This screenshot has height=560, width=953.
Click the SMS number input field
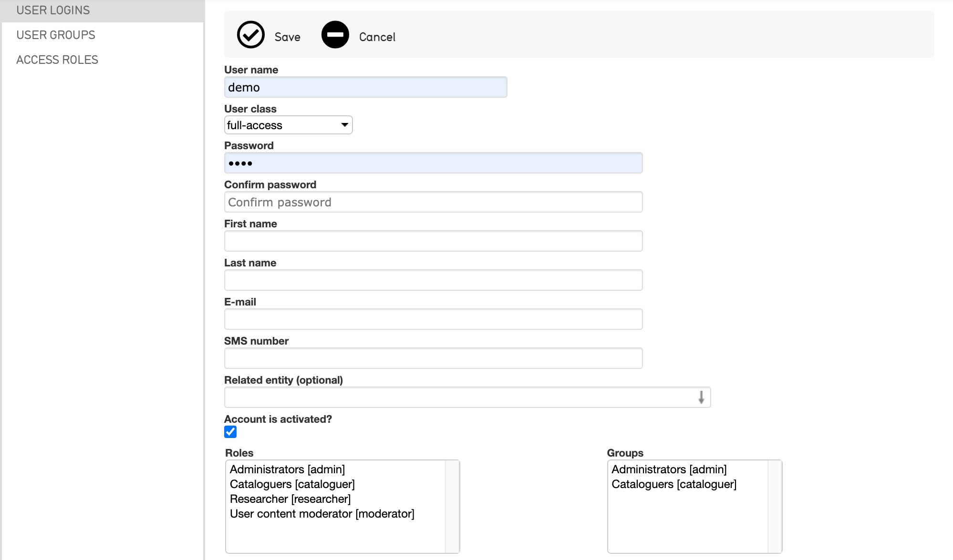point(433,358)
